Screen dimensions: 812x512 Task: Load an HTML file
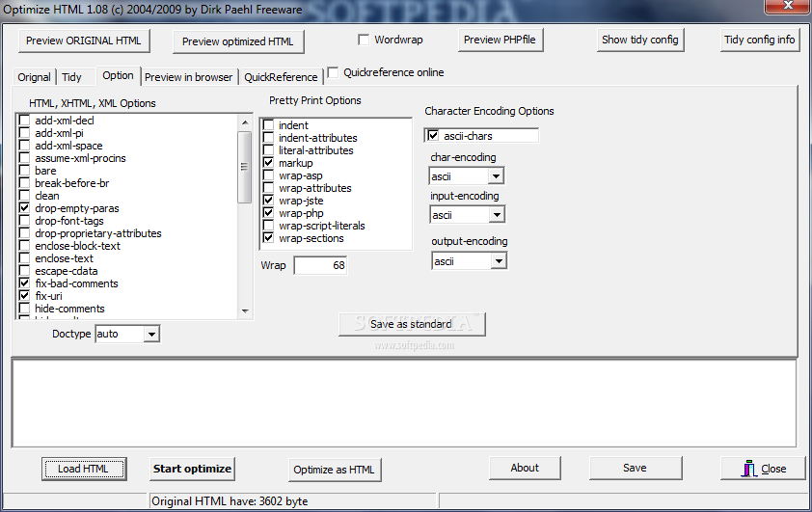(x=84, y=469)
